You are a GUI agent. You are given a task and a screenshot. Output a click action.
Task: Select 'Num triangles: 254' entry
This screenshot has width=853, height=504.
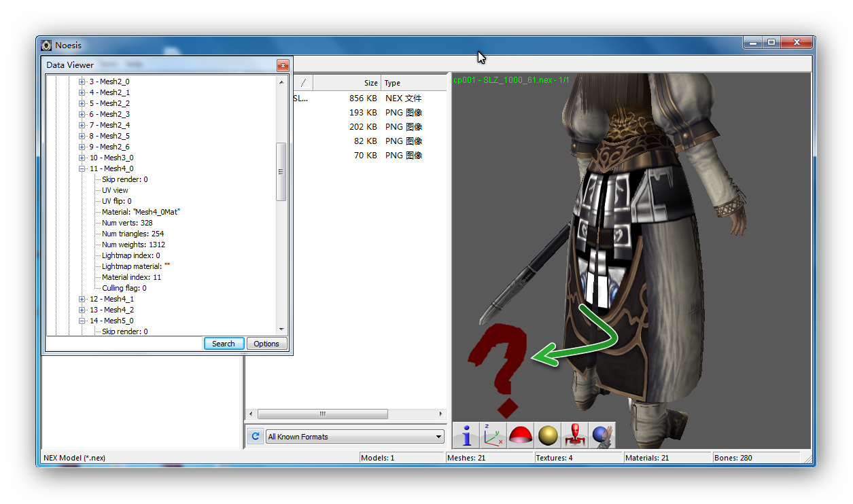click(133, 234)
